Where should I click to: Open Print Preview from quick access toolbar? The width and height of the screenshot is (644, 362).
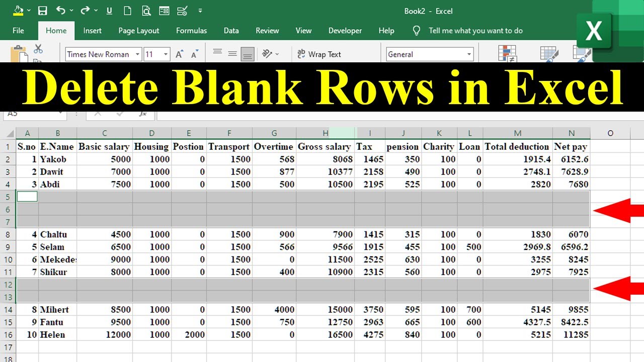click(146, 11)
